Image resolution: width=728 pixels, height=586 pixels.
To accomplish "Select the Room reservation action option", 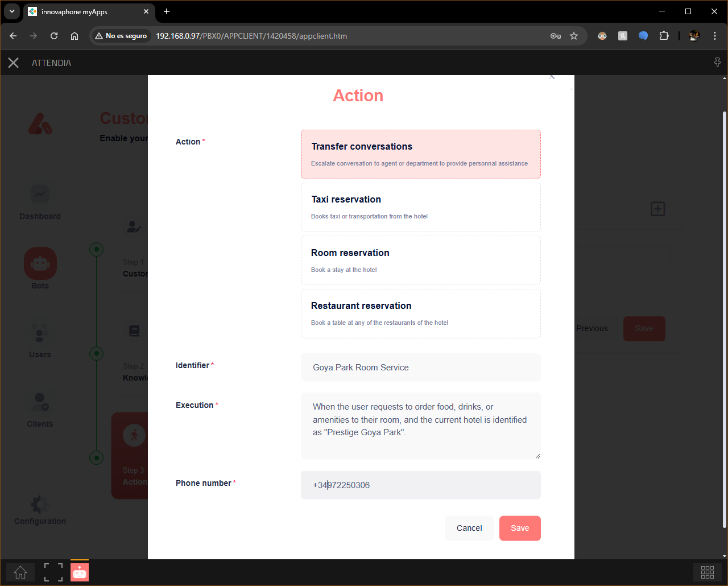I will coord(421,261).
